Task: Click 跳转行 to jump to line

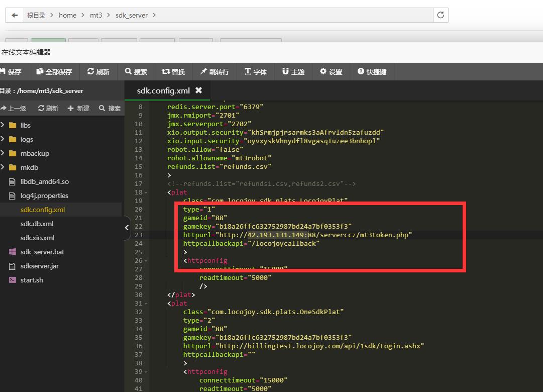Action: coord(214,72)
